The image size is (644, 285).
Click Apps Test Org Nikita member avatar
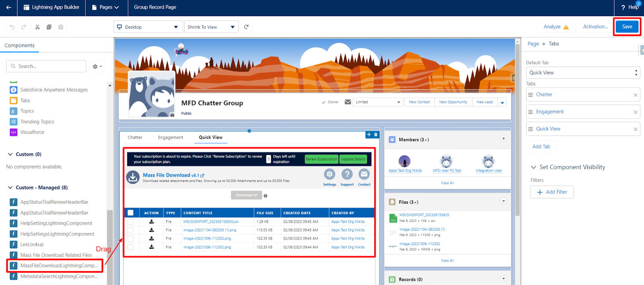pos(405,161)
